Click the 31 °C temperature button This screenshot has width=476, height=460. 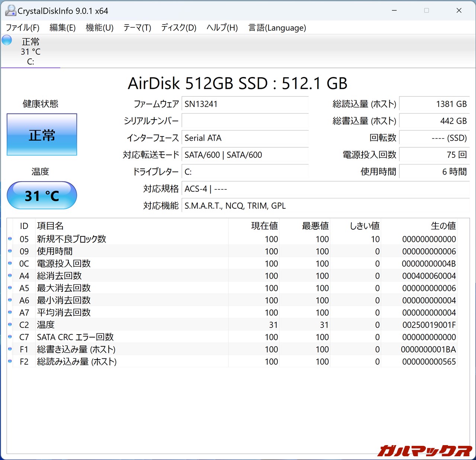[x=42, y=196]
